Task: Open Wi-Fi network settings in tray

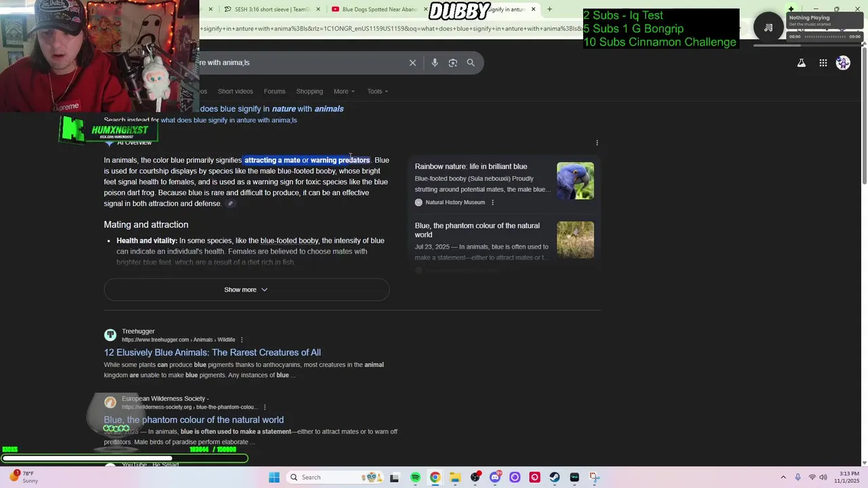Action: pyautogui.click(x=812, y=477)
